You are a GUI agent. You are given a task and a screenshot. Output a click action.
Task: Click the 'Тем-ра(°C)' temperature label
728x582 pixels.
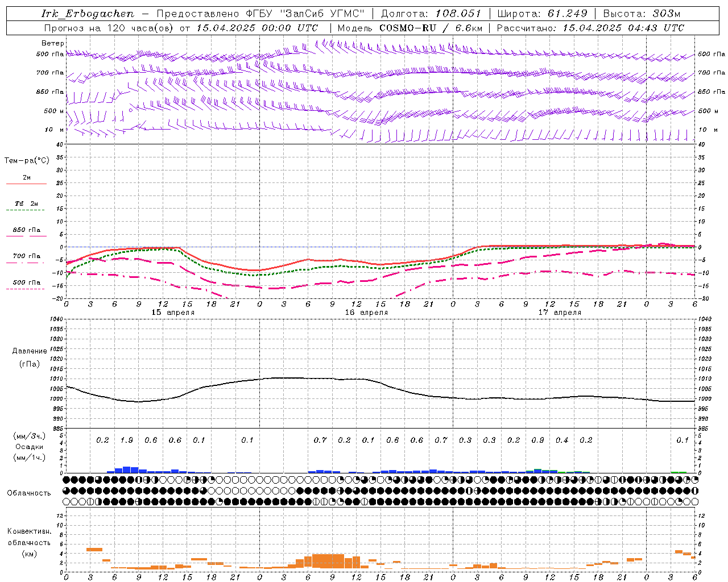pyautogui.click(x=27, y=161)
